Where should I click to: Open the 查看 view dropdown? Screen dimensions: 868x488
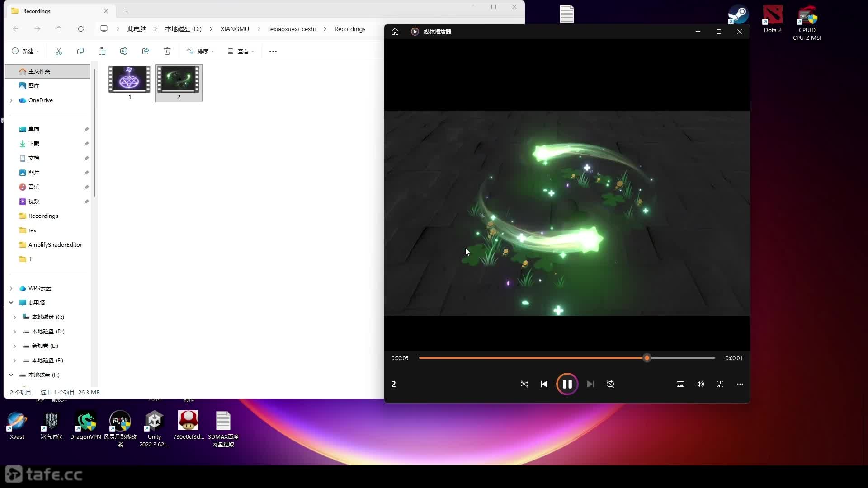pyautogui.click(x=241, y=51)
